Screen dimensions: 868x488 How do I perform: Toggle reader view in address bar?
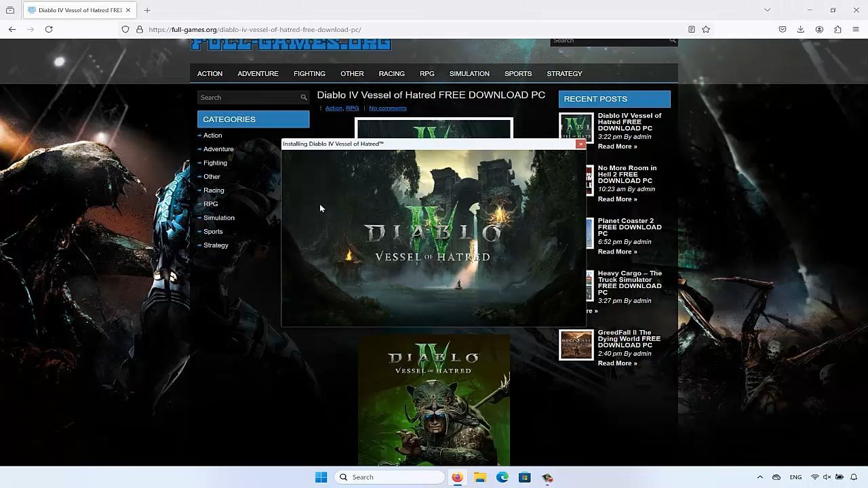pyautogui.click(x=691, y=29)
